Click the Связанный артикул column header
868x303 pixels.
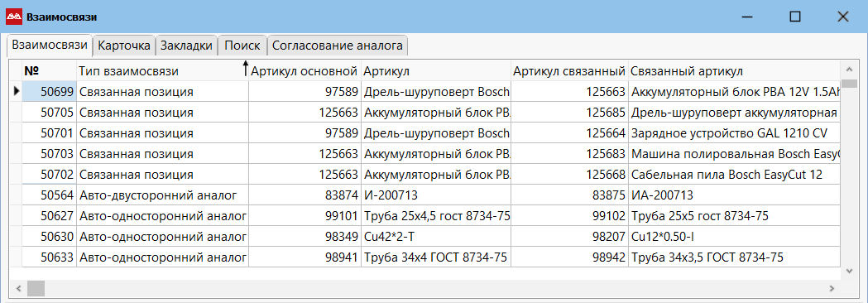tap(734, 71)
